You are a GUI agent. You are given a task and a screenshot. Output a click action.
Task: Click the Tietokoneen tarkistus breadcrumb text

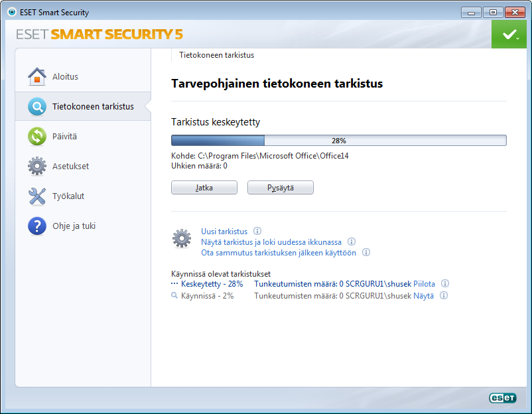pos(216,55)
